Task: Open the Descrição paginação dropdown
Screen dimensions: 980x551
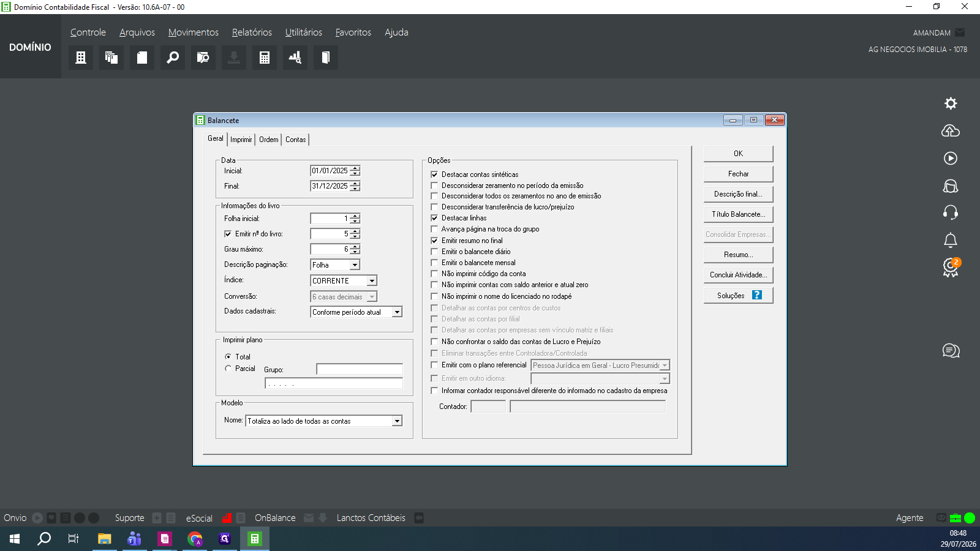Action: click(x=355, y=265)
